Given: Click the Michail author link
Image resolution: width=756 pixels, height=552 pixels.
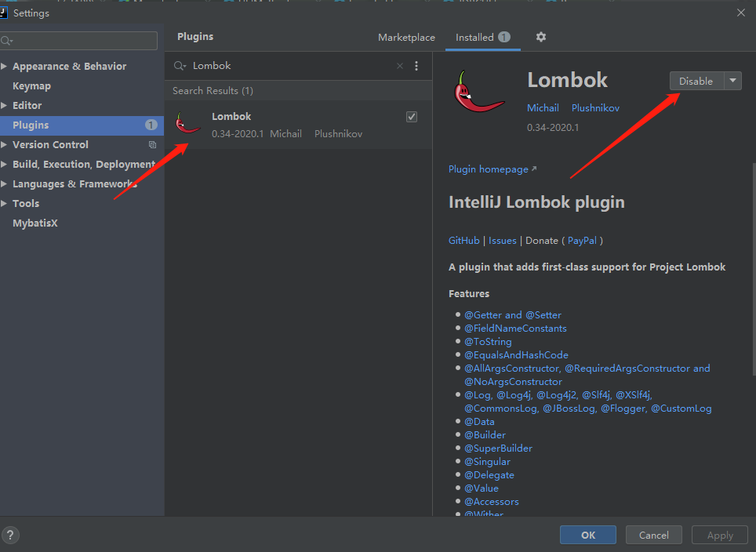Looking at the screenshot, I should pos(543,108).
